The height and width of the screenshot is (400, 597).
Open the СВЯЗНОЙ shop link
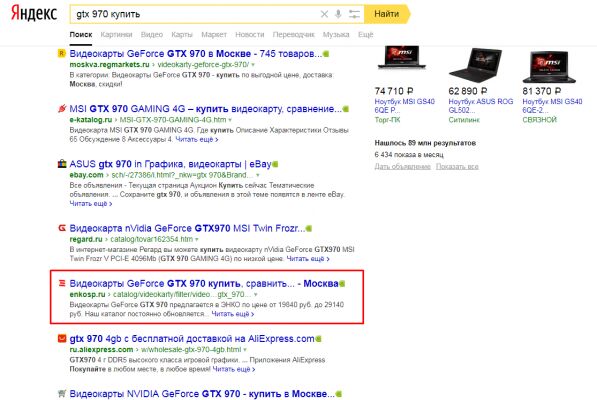(x=540, y=120)
